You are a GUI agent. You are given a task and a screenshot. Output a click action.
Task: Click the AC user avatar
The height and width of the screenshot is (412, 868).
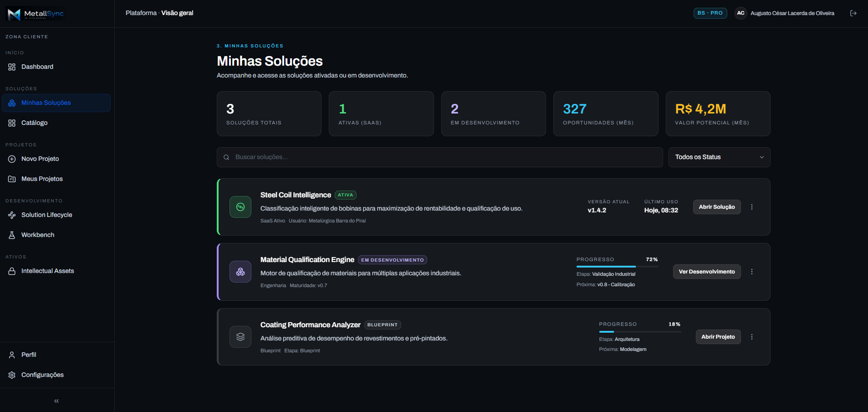pos(741,13)
